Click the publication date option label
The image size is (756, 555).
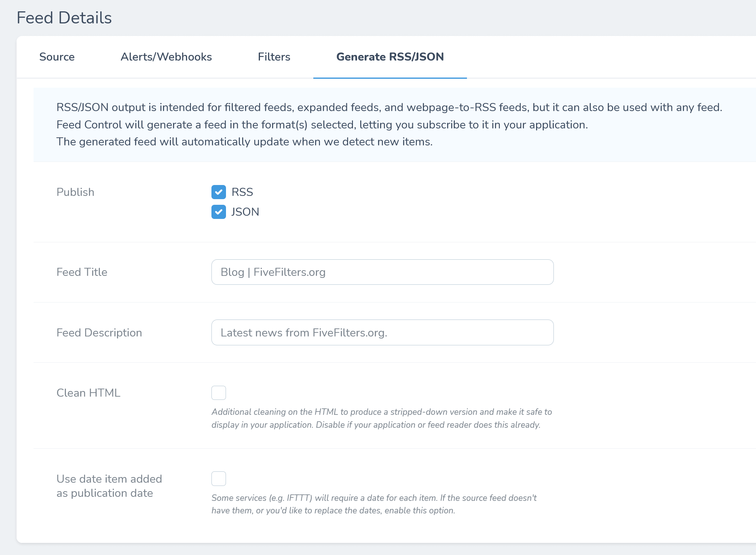pos(109,486)
